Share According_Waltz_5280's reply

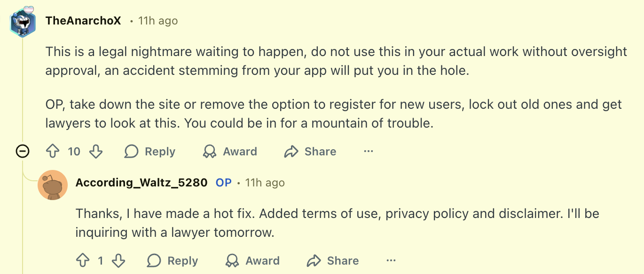tap(333, 261)
